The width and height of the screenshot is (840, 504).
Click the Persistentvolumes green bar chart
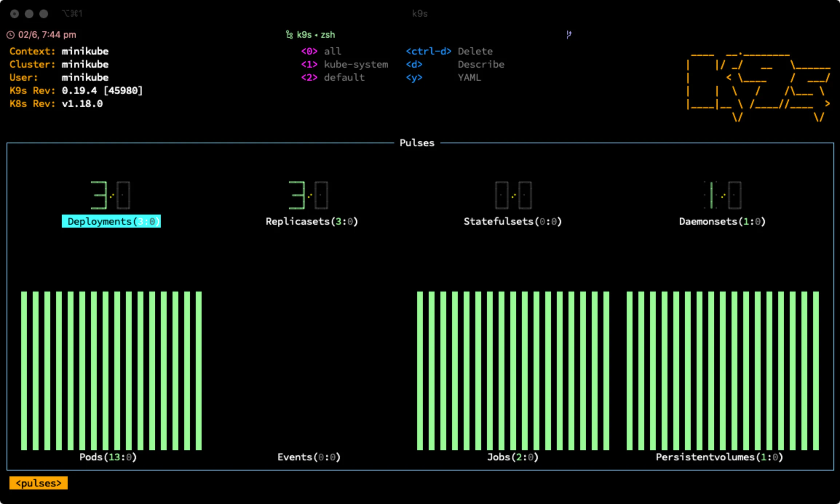point(722,371)
